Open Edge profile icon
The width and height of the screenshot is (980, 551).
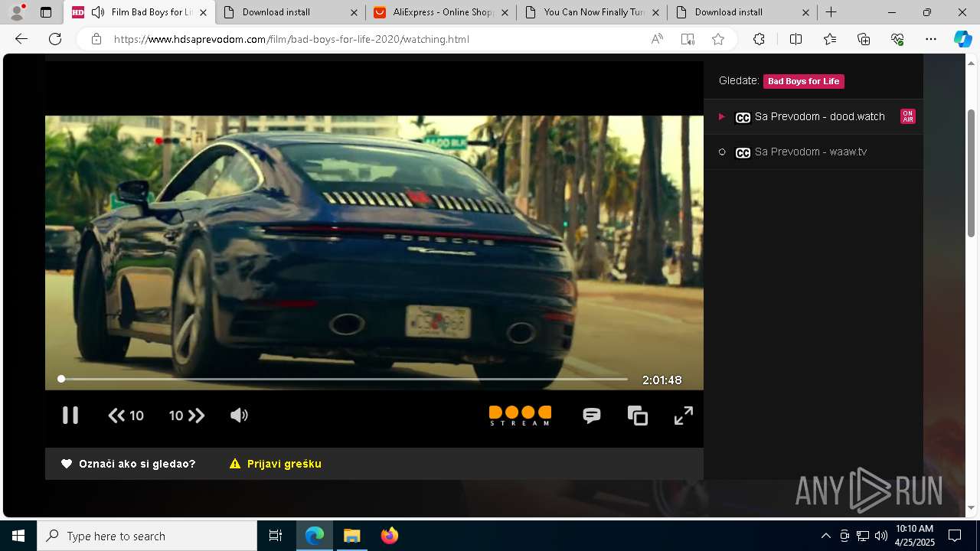(17, 12)
